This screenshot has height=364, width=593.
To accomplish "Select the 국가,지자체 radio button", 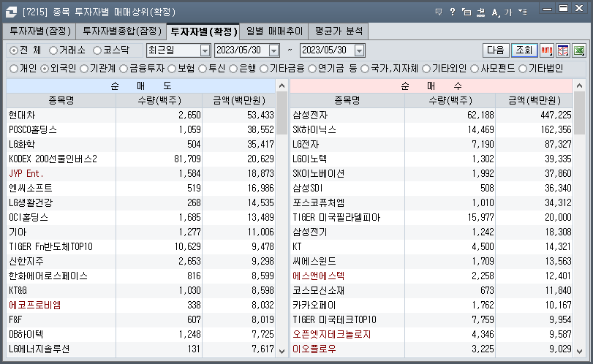I will [x=365, y=69].
